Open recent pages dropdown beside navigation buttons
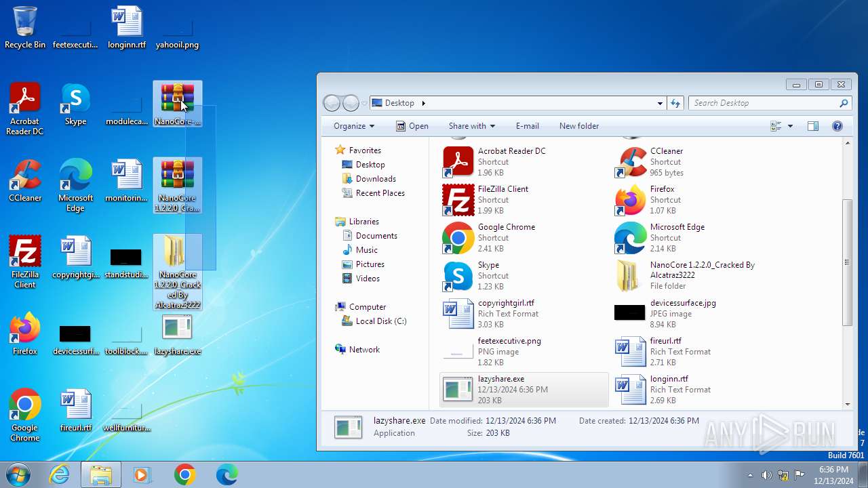The width and height of the screenshot is (868, 488). coord(364,104)
